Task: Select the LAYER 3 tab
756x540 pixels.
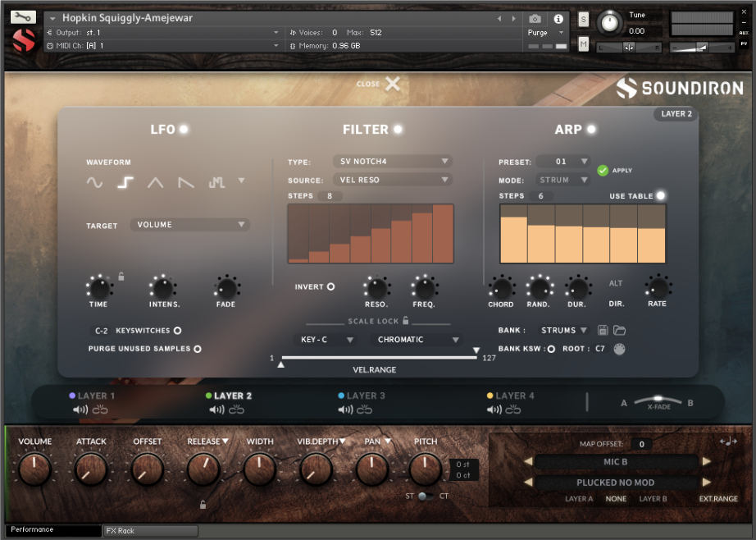Action: [361, 396]
